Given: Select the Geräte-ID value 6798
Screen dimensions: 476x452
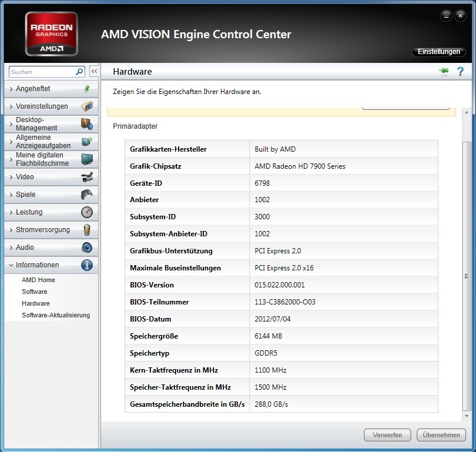Looking at the screenshot, I should (262, 183).
